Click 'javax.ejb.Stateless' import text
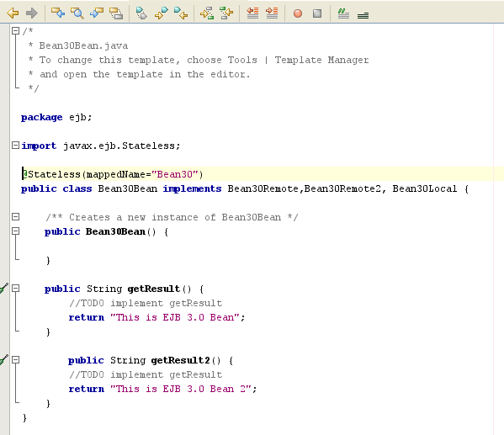Screen dimensions: 504x435 pyautogui.click(x=119, y=146)
